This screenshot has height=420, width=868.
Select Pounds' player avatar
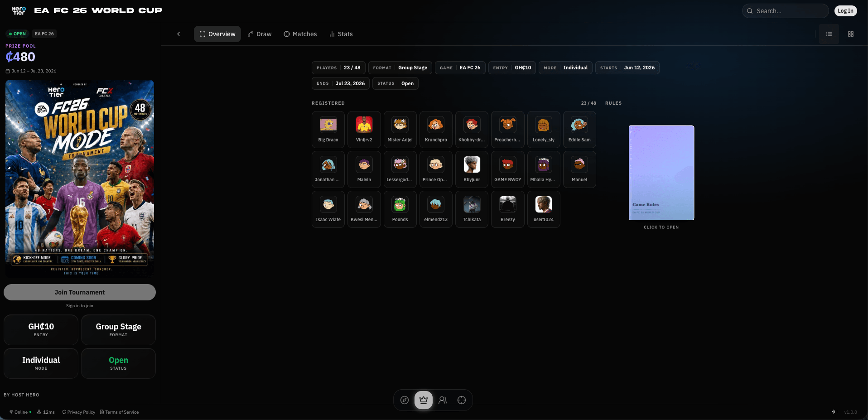click(x=400, y=204)
